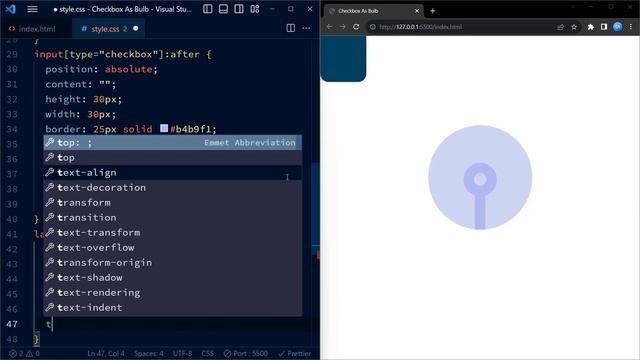Click 'position: absolute;' code line
Screen dimensions: 640x360
101,69
